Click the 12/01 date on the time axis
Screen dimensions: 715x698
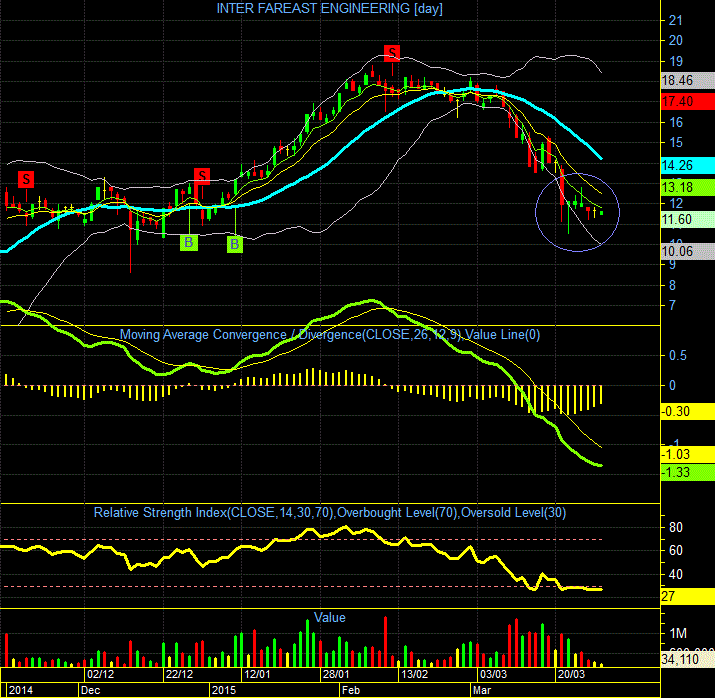pos(257,674)
